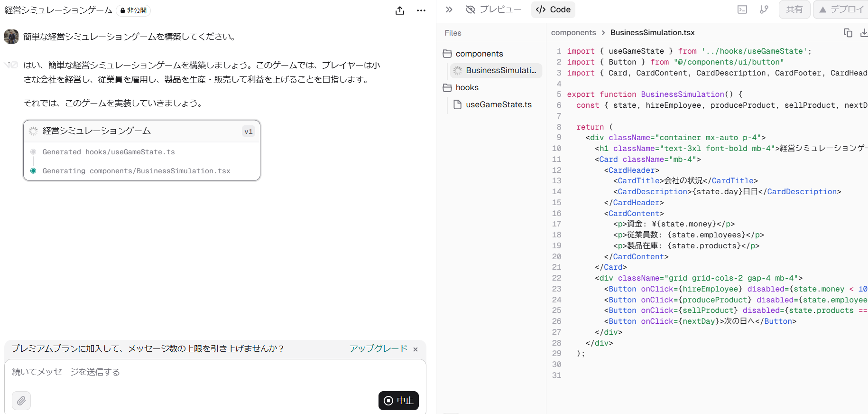Stop generation with the 中止 button
Viewport: 868px width, 414px height.
tap(398, 401)
